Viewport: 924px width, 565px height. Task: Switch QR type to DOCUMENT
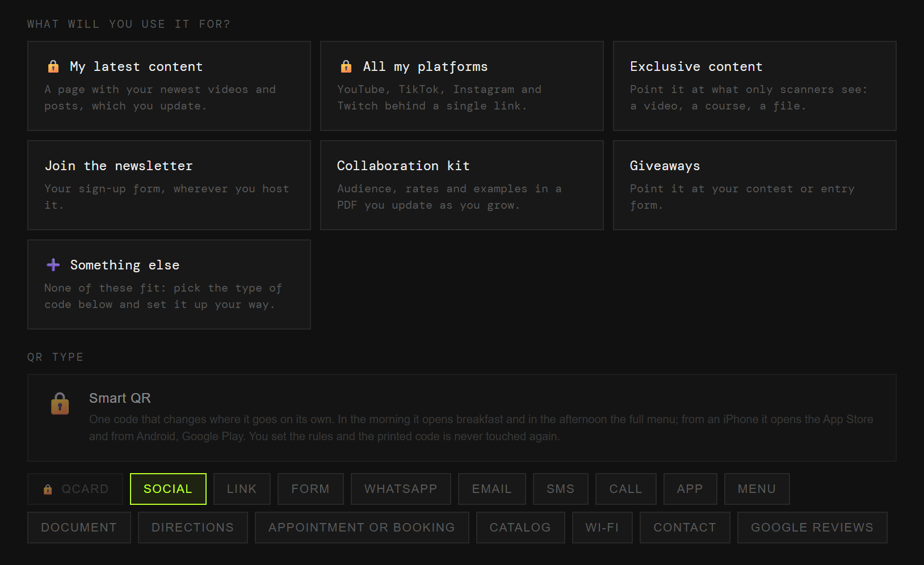click(x=79, y=528)
